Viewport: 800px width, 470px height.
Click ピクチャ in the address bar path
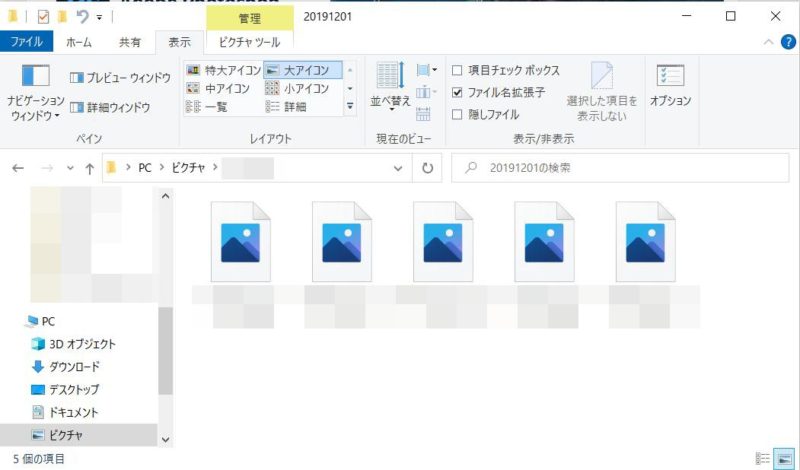point(188,167)
